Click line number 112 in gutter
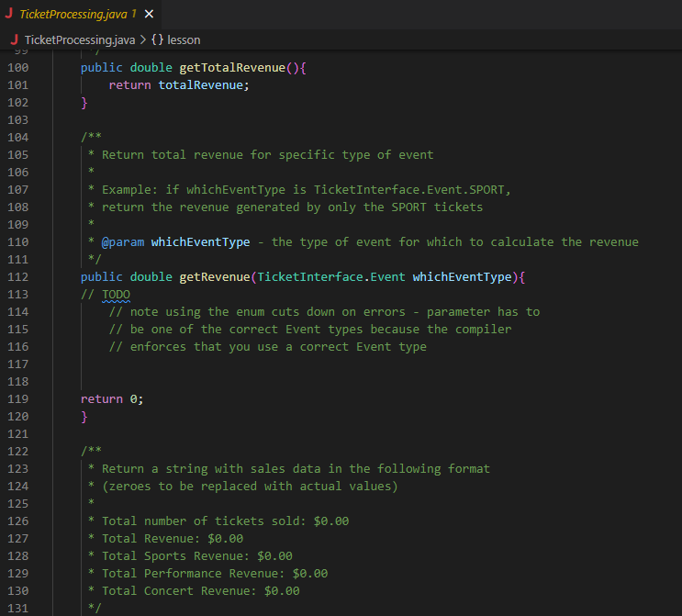 coord(18,277)
